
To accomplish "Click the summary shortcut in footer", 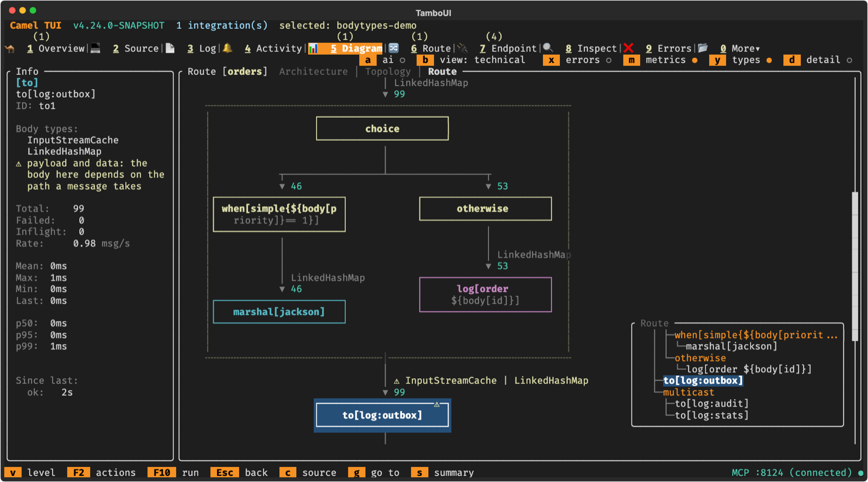I will point(443,473).
